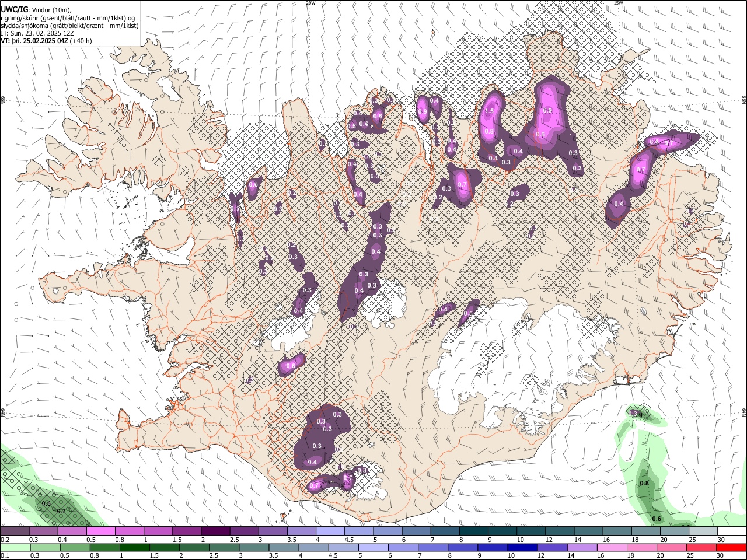Click the '0.8' value in the green rain band
Viewport: 747px width, 560px height.
644,483
